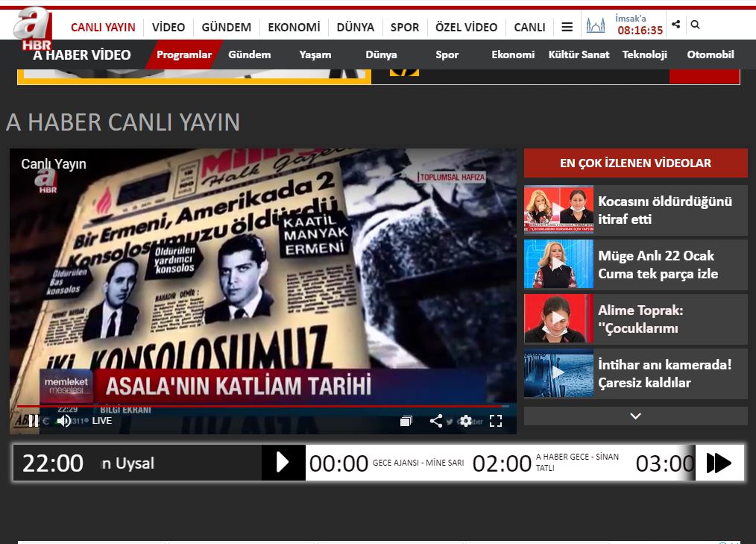Open the player's playlist layers icon

pos(406,421)
